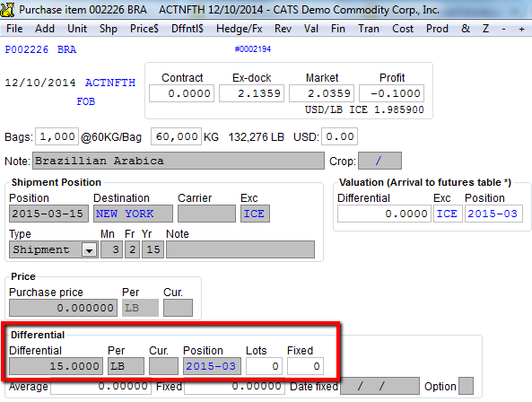Screen dimensions: 532x402
Task: Open the Fin menu
Action: (338, 29)
